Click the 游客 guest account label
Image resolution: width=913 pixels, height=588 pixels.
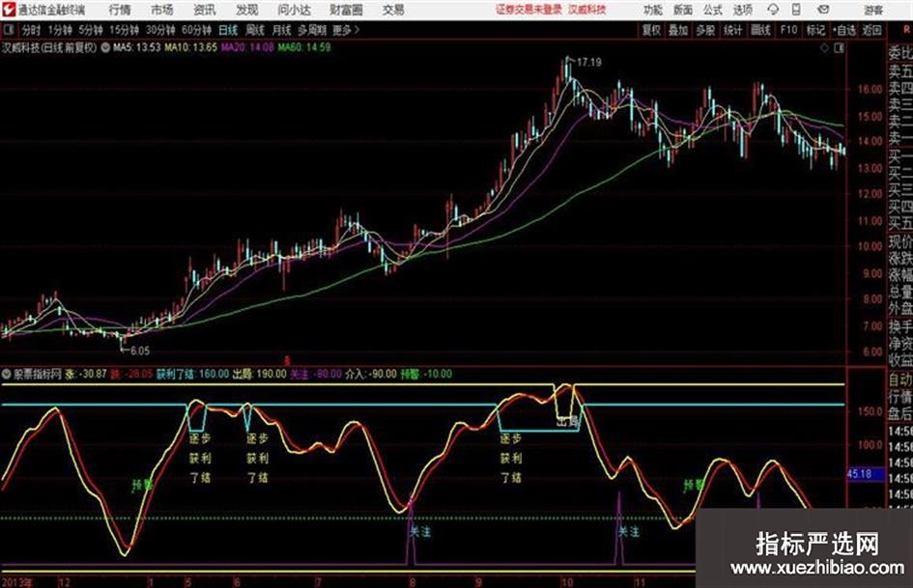click(x=873, y=10)
